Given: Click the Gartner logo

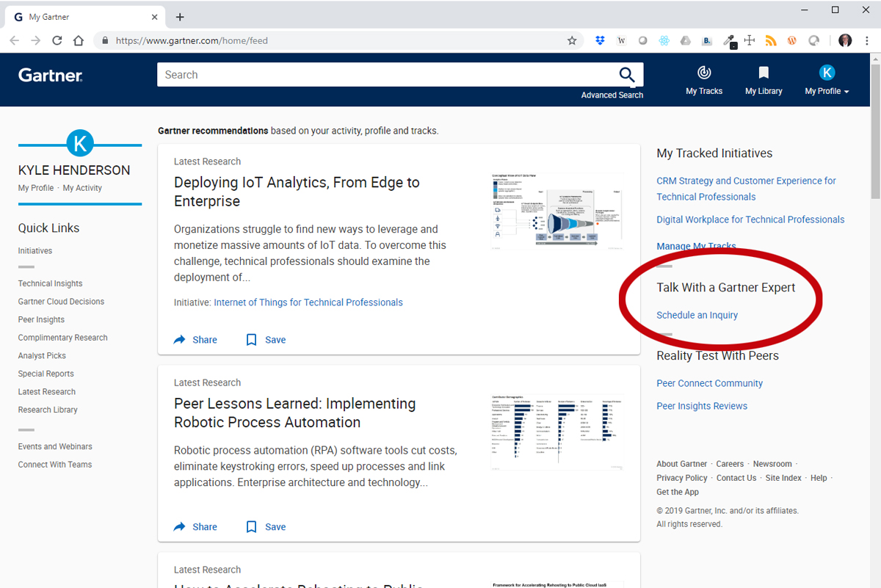Looking at the screenshot, I should [50, 74].
